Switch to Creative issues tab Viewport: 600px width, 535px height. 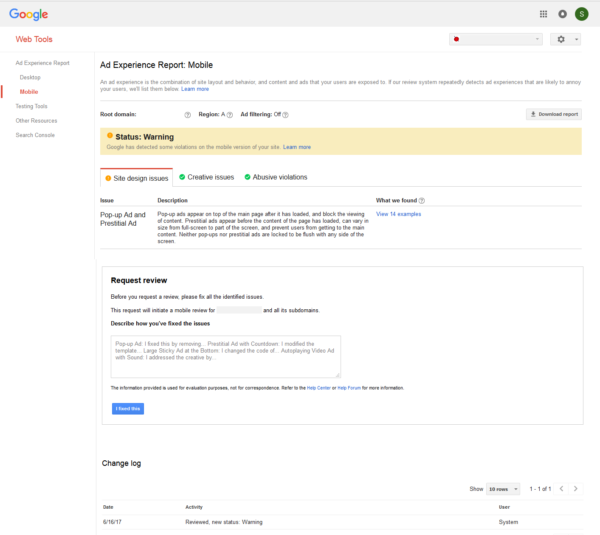pos(207,177)
